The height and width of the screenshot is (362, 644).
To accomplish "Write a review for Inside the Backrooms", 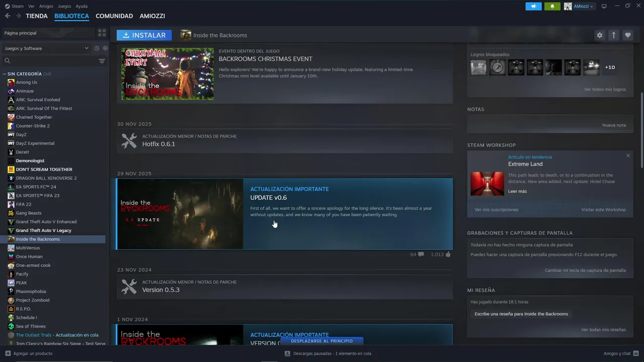I will [x=521, y=314].
